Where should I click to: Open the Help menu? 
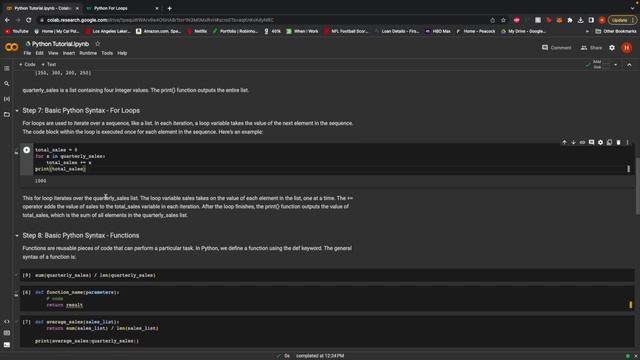coord(122,53)
